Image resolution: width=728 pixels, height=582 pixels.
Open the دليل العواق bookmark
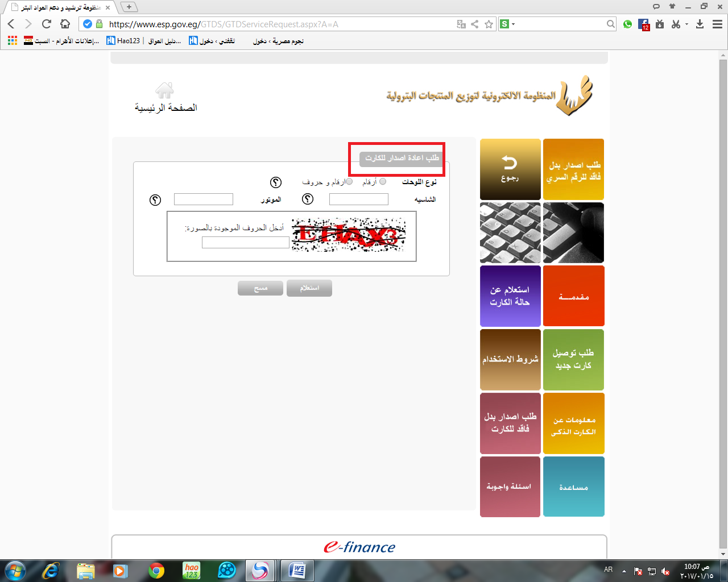click(165, 41)
